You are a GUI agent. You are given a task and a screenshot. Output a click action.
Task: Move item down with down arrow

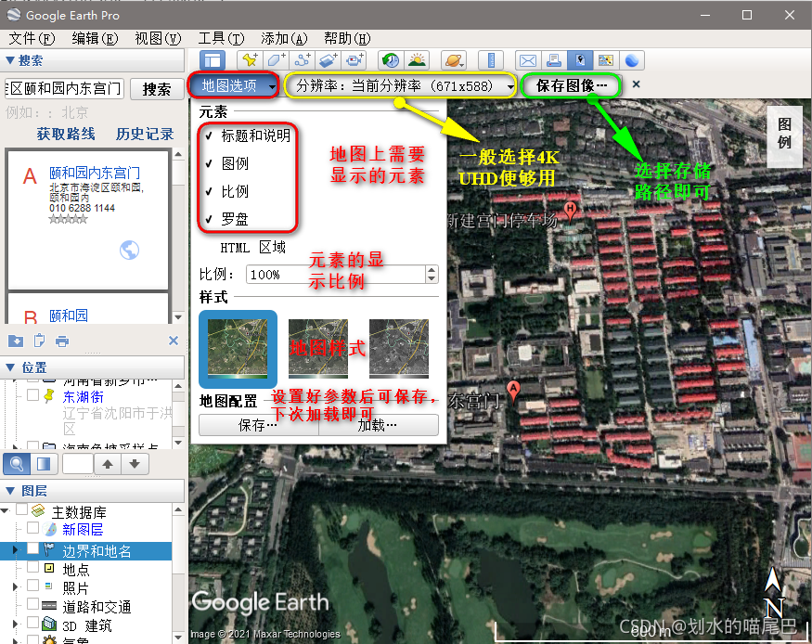[135, 464]
